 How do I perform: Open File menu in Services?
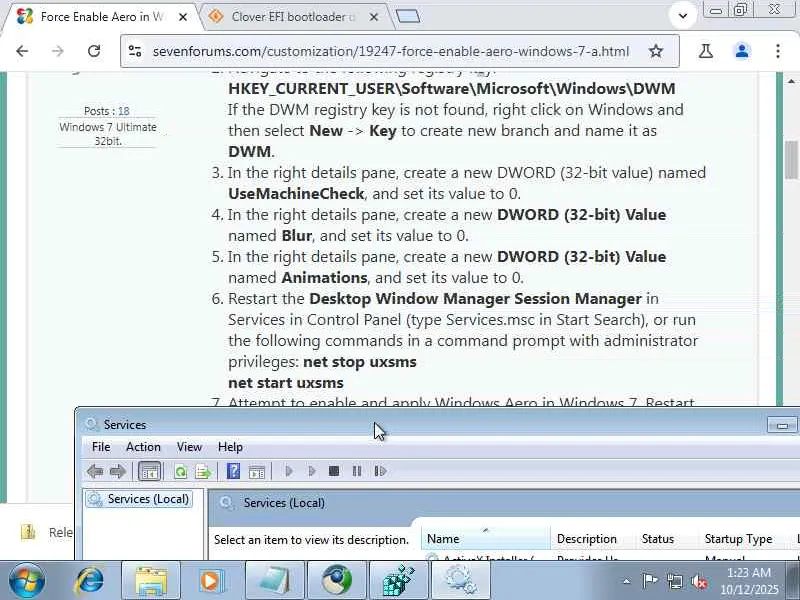point(101,447)
